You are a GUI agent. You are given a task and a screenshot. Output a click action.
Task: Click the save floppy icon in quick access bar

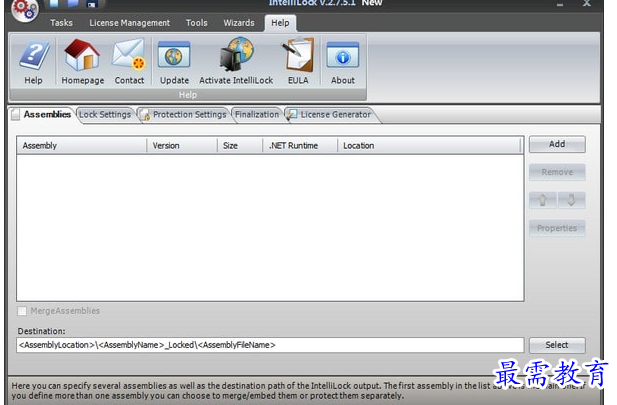(91, 4)
